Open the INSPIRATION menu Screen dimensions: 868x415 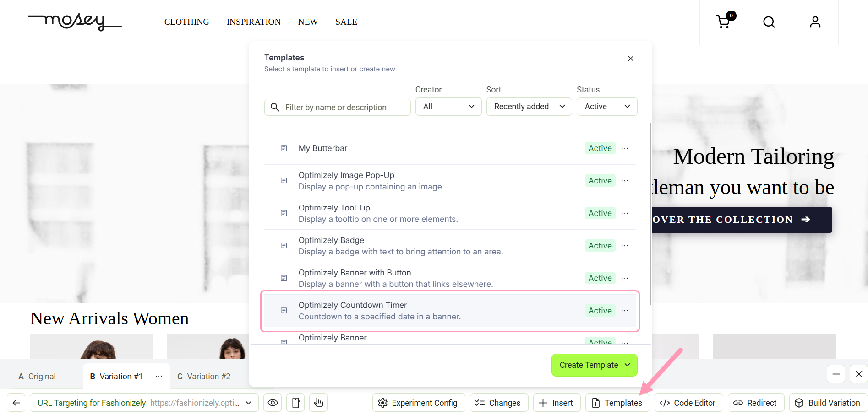[254, 22]
